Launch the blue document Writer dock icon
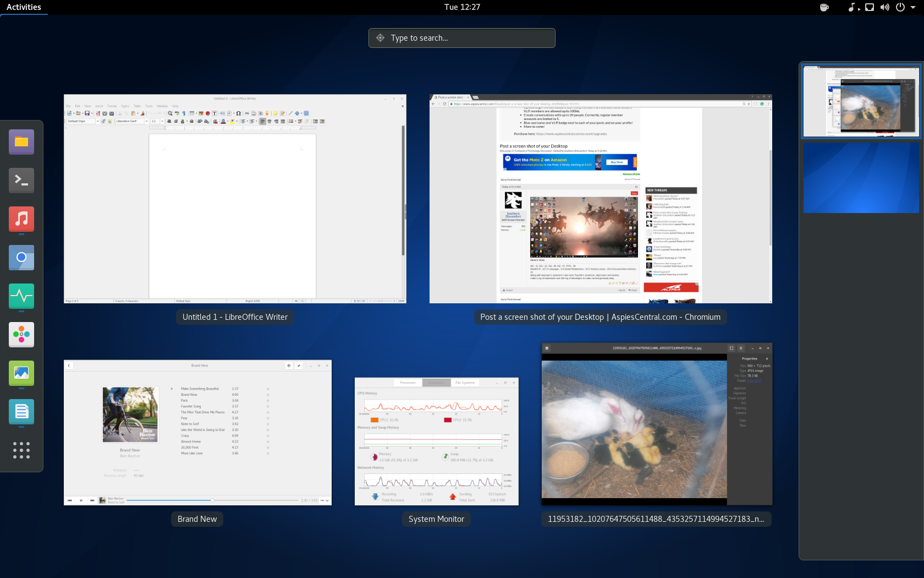The width and height of the screenshot is (924, 578). pos(21,412)
